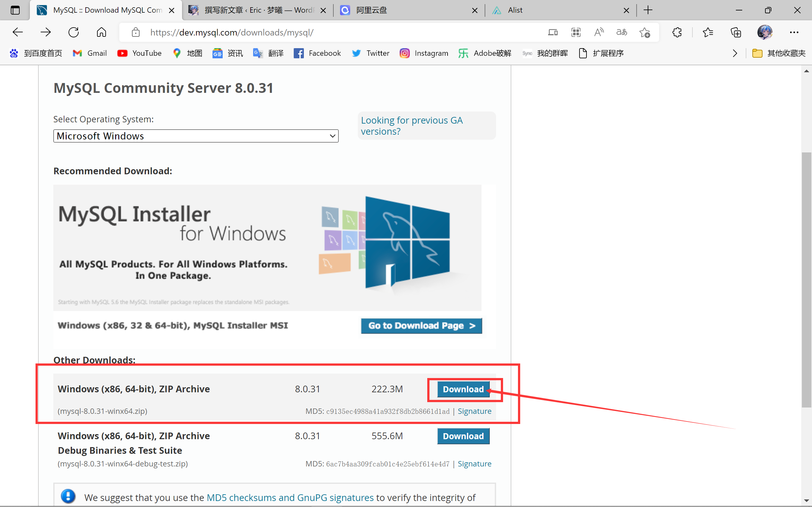
Task: Open the tab actions menu icon
Action: pos(15,10)
